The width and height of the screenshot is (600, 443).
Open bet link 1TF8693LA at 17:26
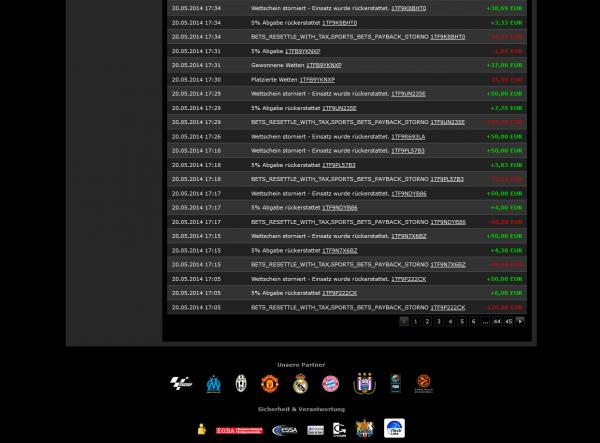tap(407, 136)
